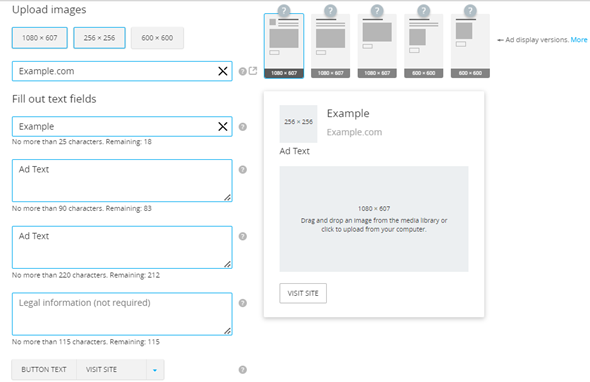Screen dimensions: 590x382
Task: Select first ad display version thumbnail 1080 × 607
Action: pos(284,46)
